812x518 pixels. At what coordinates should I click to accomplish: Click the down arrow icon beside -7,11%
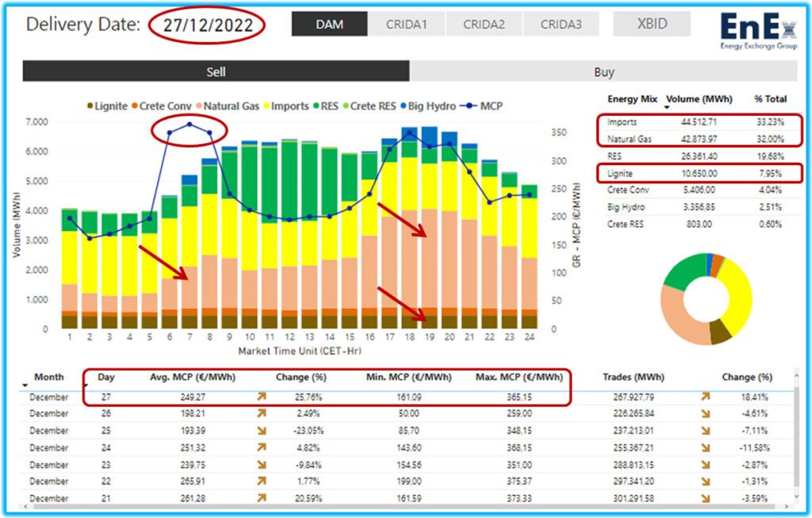point(705,431)
